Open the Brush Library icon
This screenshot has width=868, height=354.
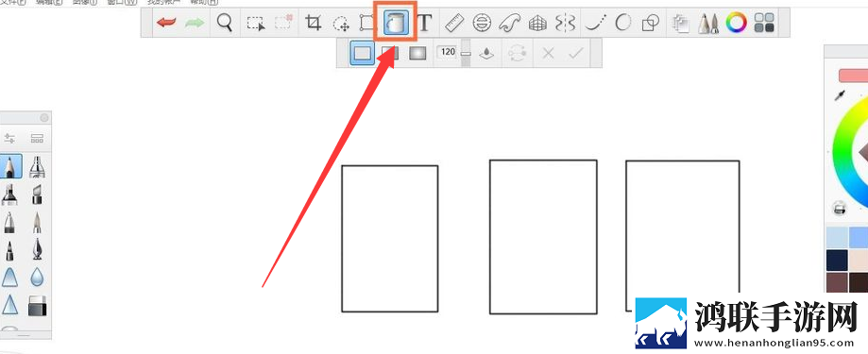pos(37,138)
